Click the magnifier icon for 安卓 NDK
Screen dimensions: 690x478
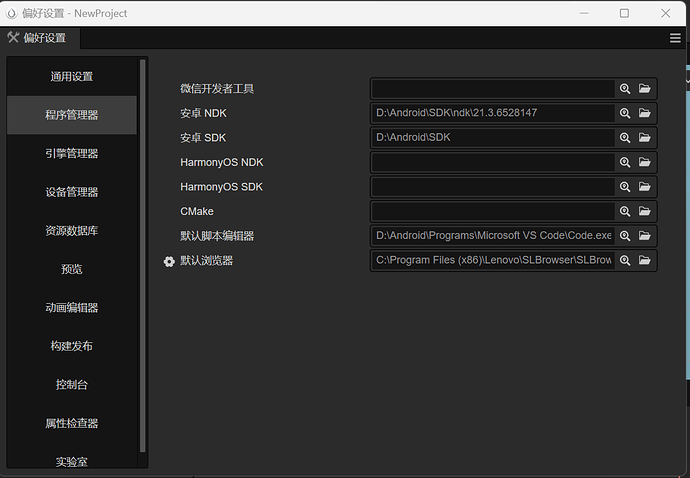point(625,113)
